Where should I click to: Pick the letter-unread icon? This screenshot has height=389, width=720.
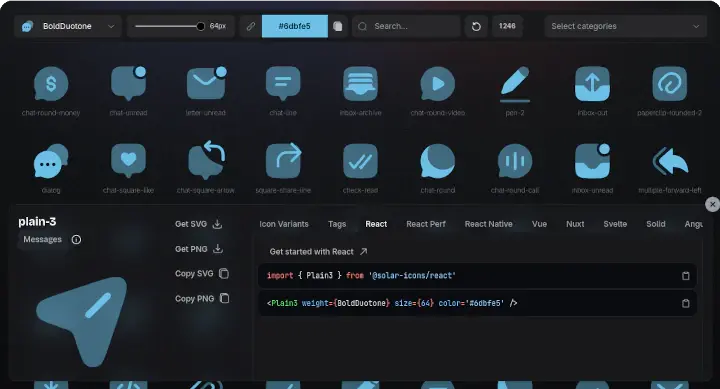tap(206, 83)
